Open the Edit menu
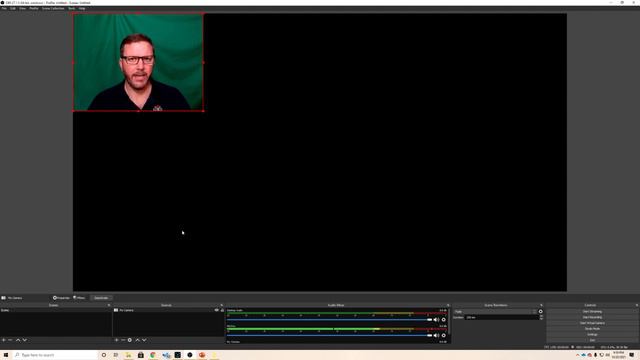The height and width of the screenshot is (360, 640). [13, 8]
